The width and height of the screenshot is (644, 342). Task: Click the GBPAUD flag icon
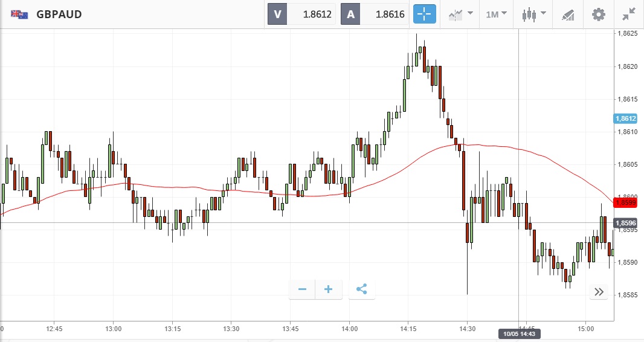coord(19,14)
